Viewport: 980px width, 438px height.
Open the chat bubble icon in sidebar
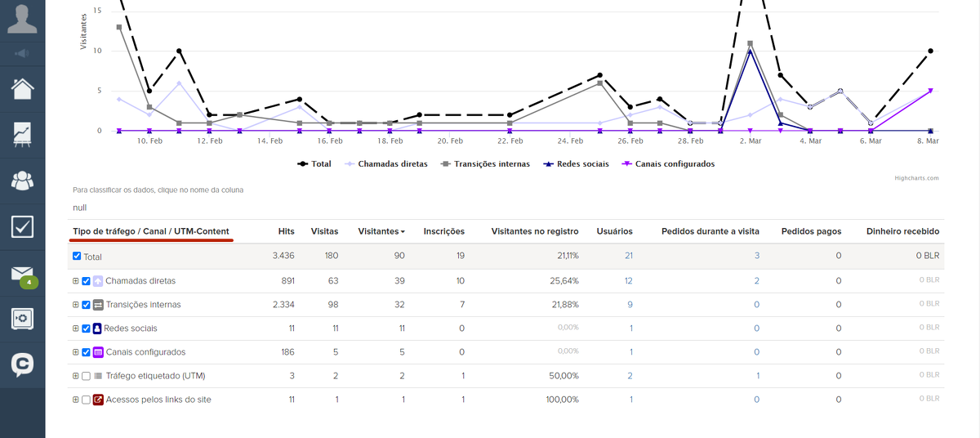[22, 364]
